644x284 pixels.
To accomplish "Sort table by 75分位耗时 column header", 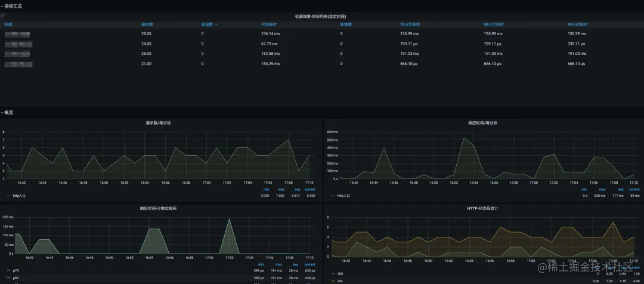I will pyautogui.click(x=409, y=24).
